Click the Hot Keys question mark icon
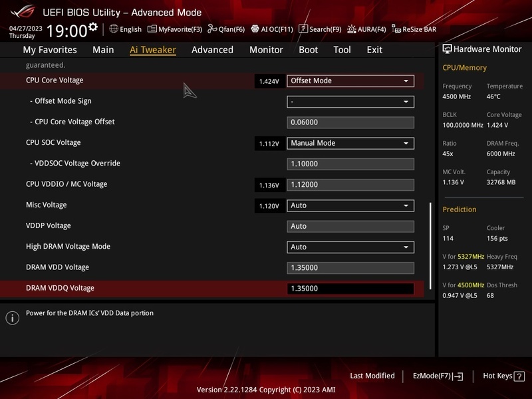 (519, 376)
